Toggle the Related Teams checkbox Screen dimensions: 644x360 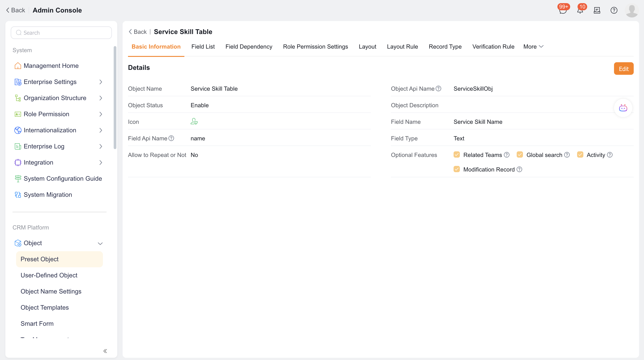(x=456, y=155)
